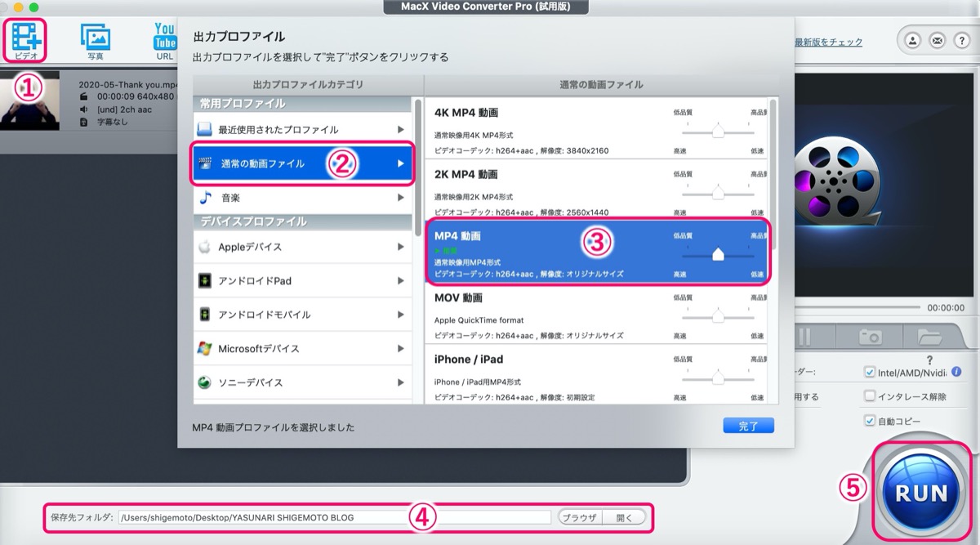
Task: Expand the ソニーデバイス arrow
Action: click(x=400, y=382)
